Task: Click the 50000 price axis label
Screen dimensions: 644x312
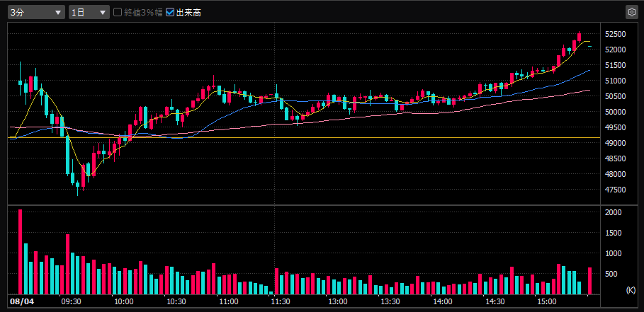Action: (615, 112)
